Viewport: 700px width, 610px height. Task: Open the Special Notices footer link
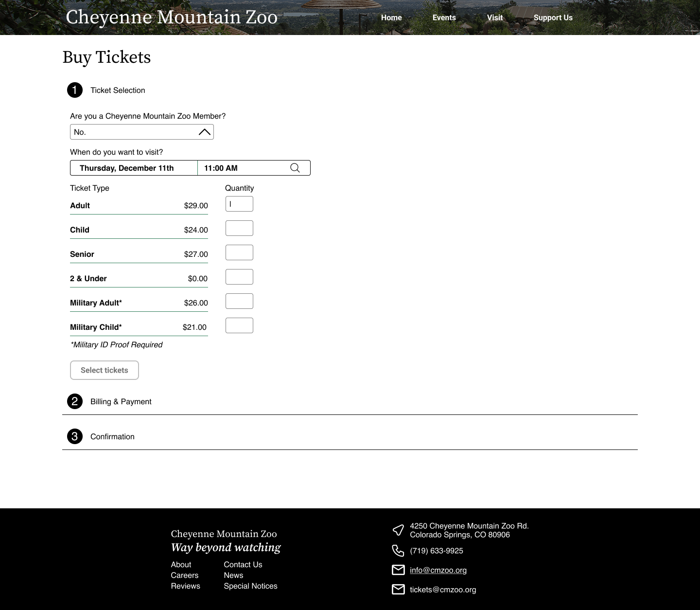(251, 586)
